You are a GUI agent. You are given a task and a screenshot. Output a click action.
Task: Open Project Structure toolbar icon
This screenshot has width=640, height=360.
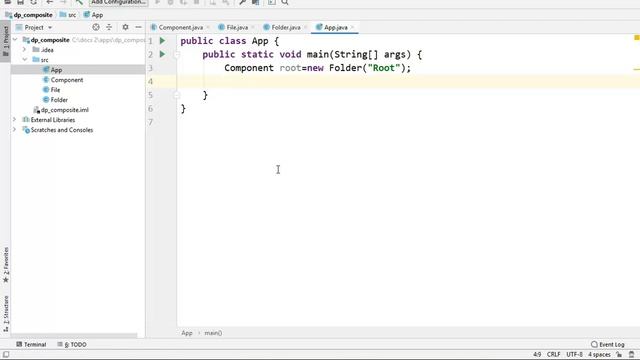pyautogui.click(x=256, y=2)
